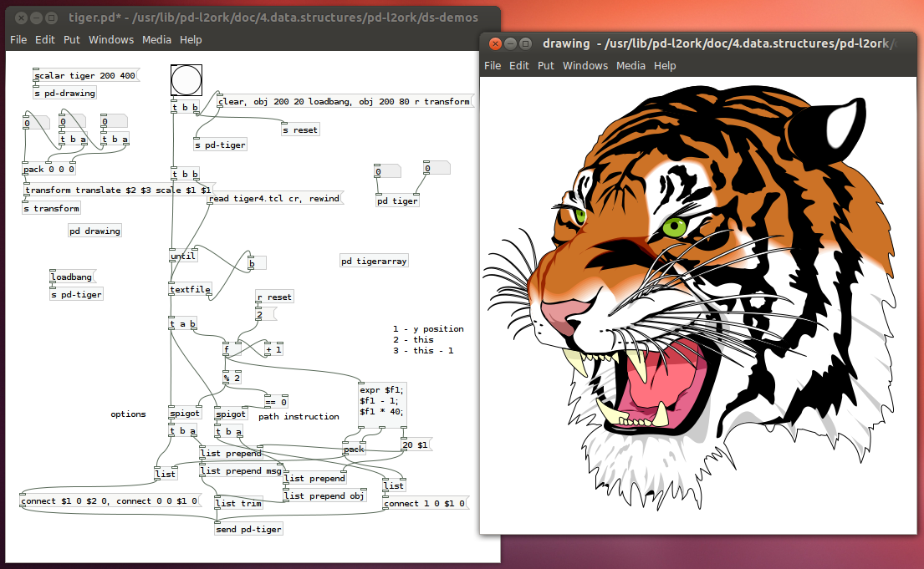Open Media menu in tiger.pd window
The image size is (924, 569).
[x=156, y=39]
